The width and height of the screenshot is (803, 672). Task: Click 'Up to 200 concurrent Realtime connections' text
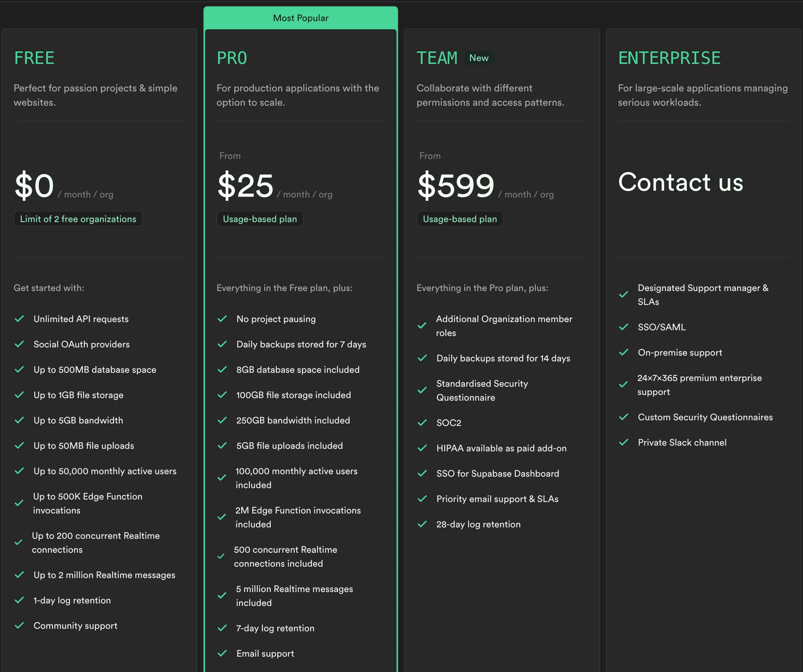(96, 542)
